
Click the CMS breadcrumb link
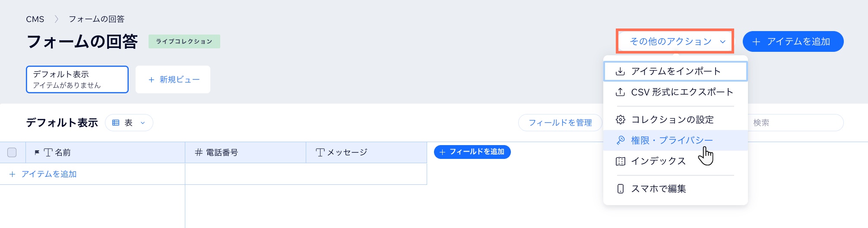(x=35, y=19)
